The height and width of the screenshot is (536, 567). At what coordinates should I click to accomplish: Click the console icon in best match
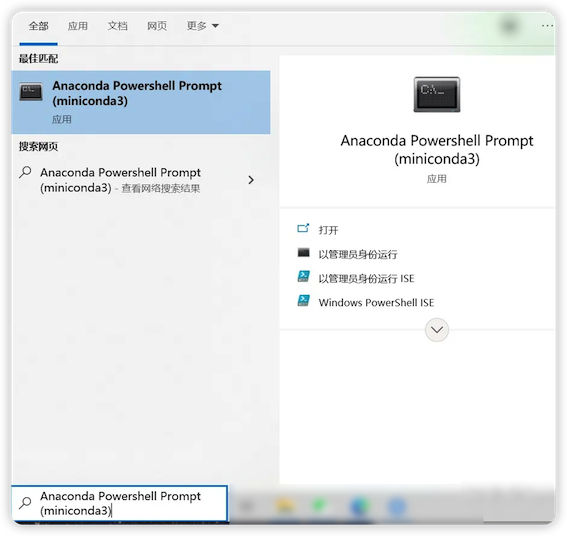pyautogui.click(x=31, y=92)
